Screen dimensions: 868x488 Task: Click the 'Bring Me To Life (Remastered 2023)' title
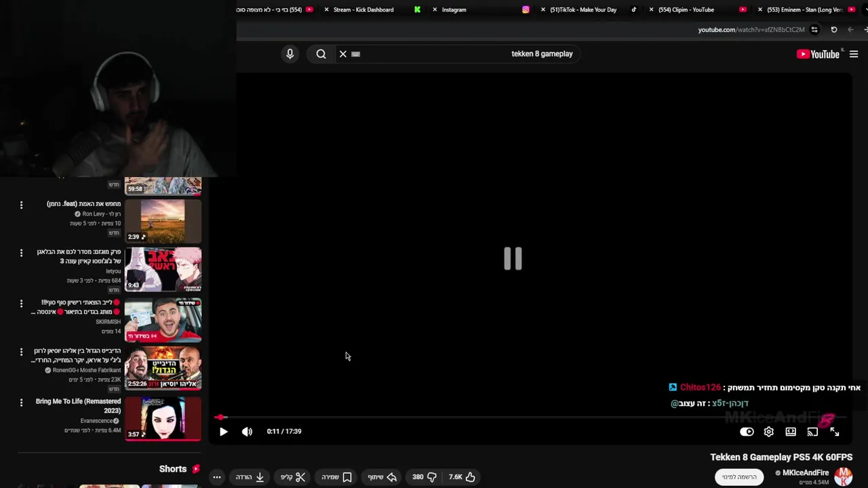click(x=78, y=406)
